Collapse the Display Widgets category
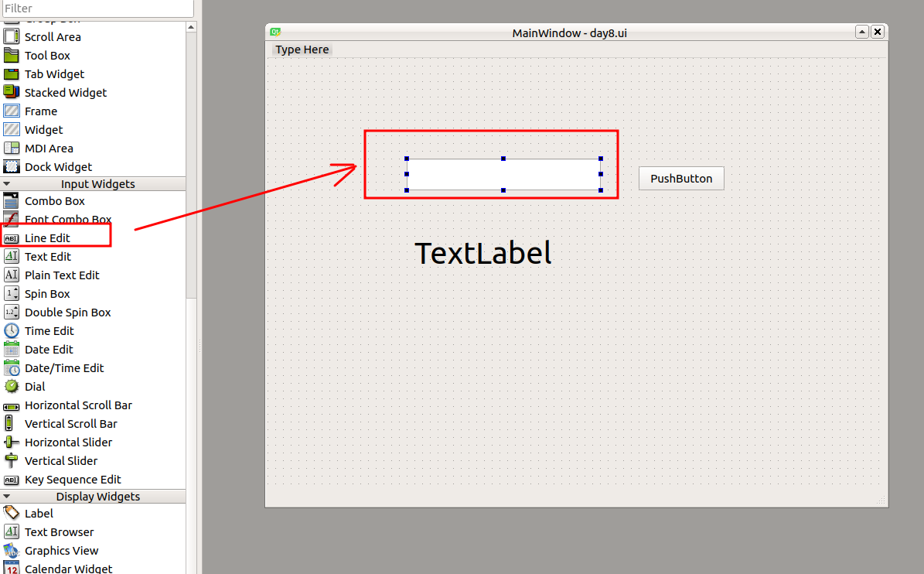Image resolution: width=924 pixels, height=574 pixels. click(x=7, y=497)
